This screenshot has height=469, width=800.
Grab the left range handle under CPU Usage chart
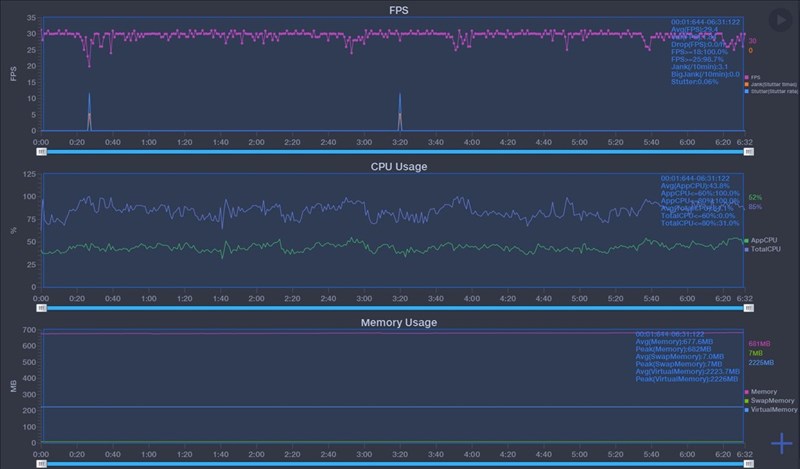(42, 308)
